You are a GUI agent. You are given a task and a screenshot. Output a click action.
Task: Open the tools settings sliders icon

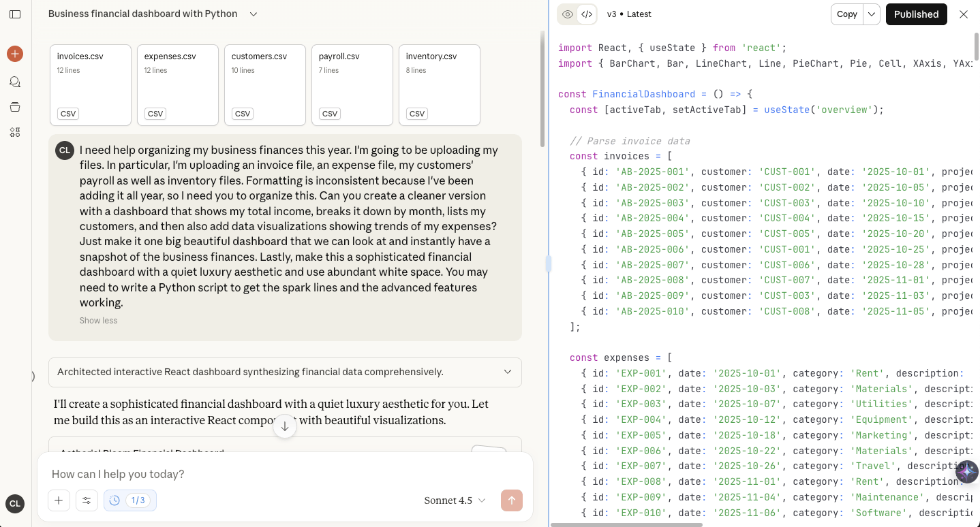click(x=87, y=500)
